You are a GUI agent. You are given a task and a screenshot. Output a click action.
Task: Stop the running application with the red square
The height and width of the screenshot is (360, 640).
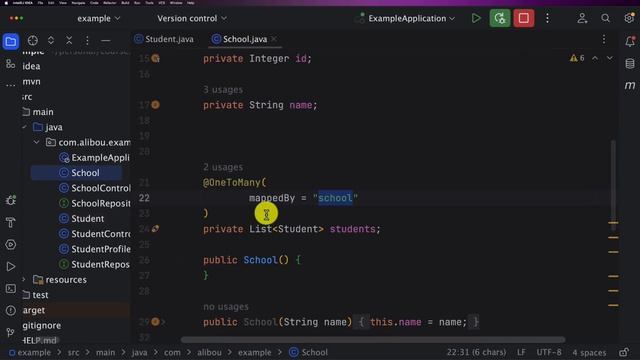click(x=524, y=18)
